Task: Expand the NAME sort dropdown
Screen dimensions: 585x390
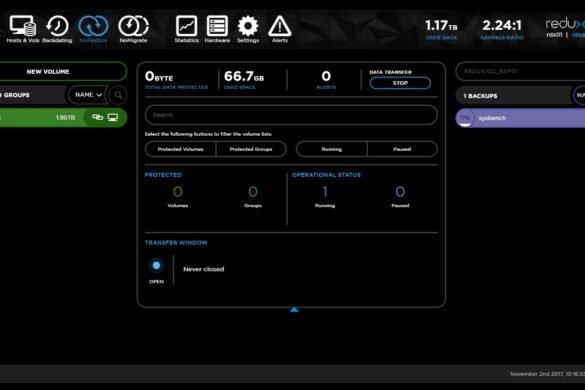Action: [88, 95]
